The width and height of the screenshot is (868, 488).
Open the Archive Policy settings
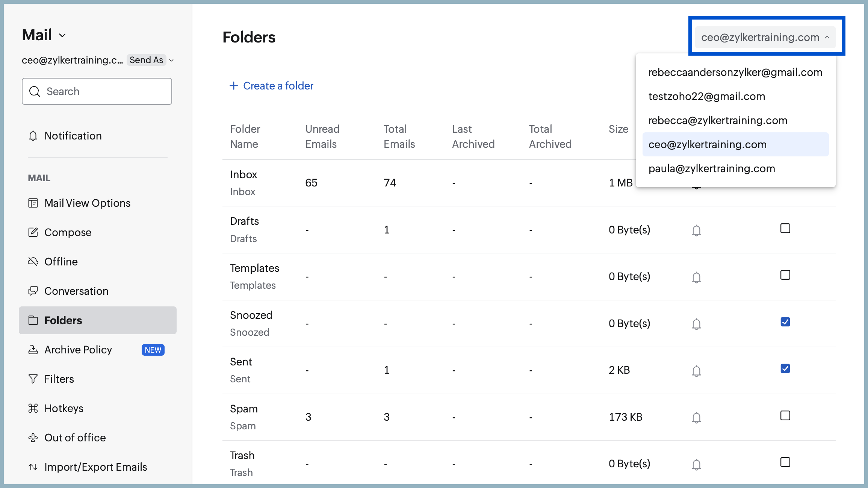pyautogui.click(x=98, y=350)
